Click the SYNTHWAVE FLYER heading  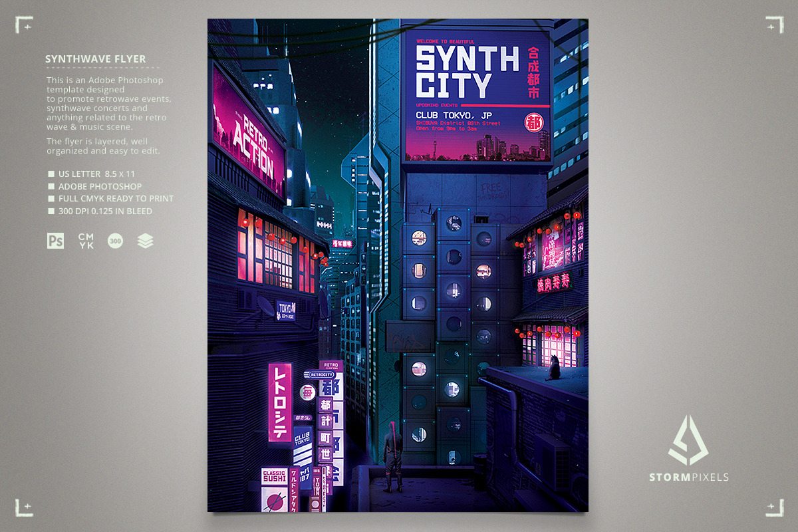[96, 59]
